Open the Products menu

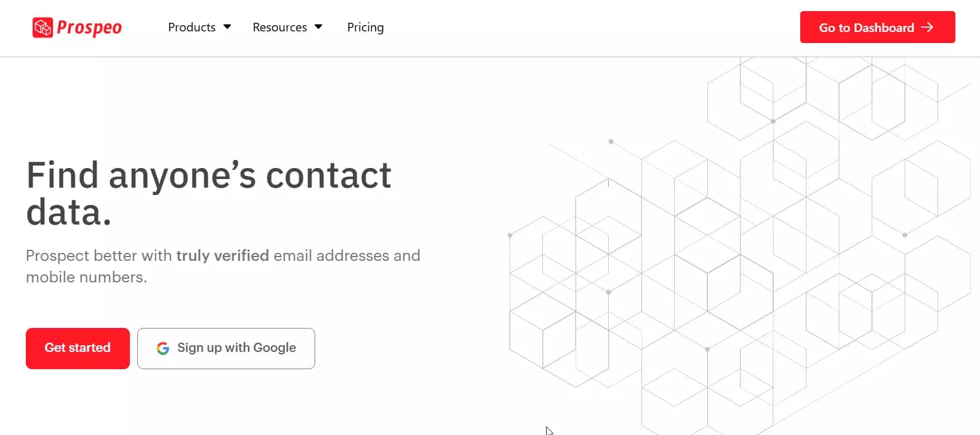point(191,27)
